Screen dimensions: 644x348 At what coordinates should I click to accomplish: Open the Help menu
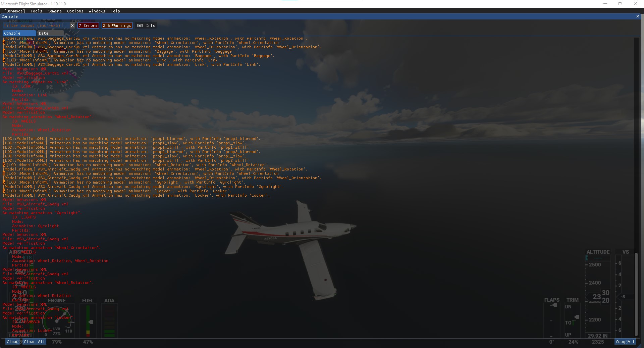tap(115, 11)
